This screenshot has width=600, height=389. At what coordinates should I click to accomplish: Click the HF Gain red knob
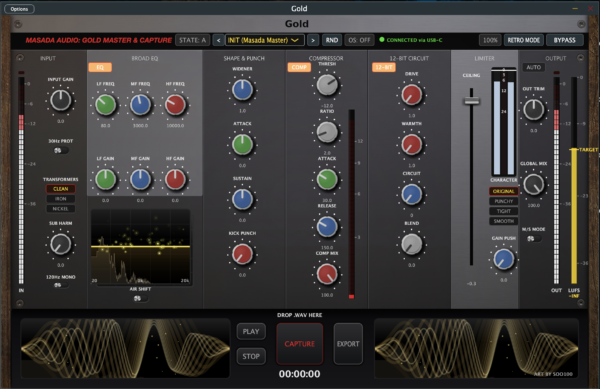(x=175, y=179)
